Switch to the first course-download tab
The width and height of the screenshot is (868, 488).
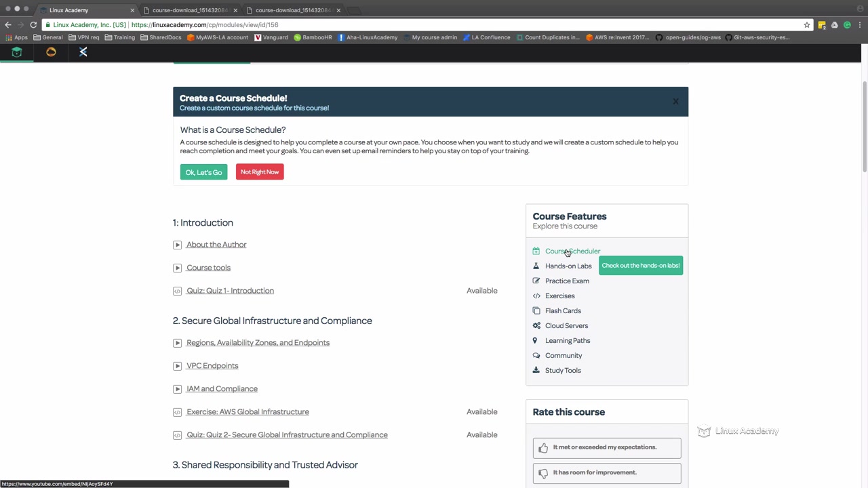189,10
